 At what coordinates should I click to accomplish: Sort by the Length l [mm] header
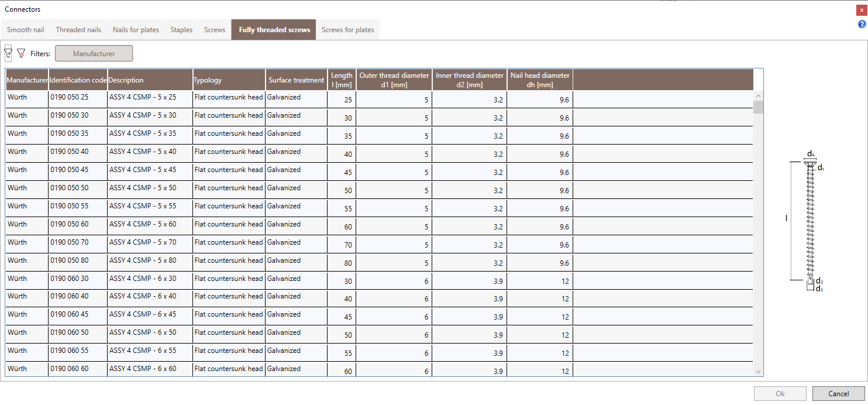342,80
